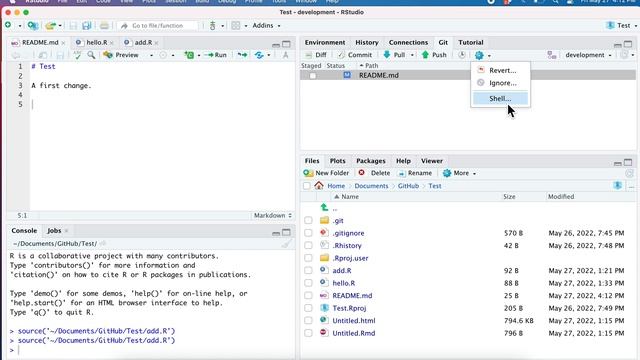
Task: Click the Git refresh icon
Action: click(x=624, y=55)
